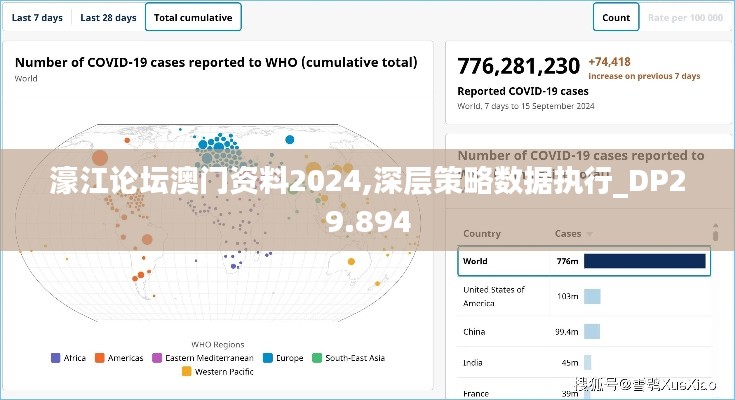
Task: Click the United States 103m bar
Action: (592, 296)
